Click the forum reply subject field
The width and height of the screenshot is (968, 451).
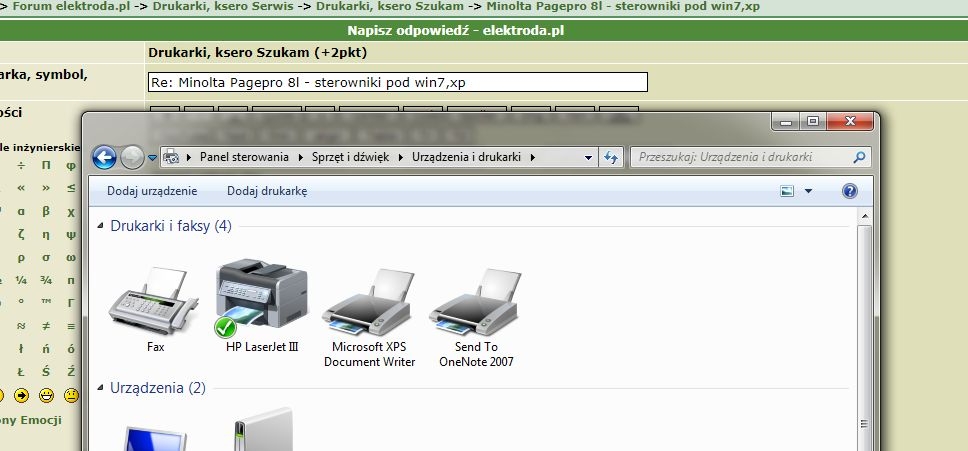[398, 82]
